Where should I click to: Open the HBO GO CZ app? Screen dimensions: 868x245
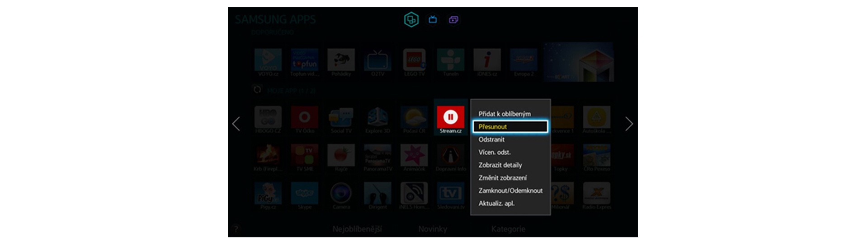[x=268, y=120]
